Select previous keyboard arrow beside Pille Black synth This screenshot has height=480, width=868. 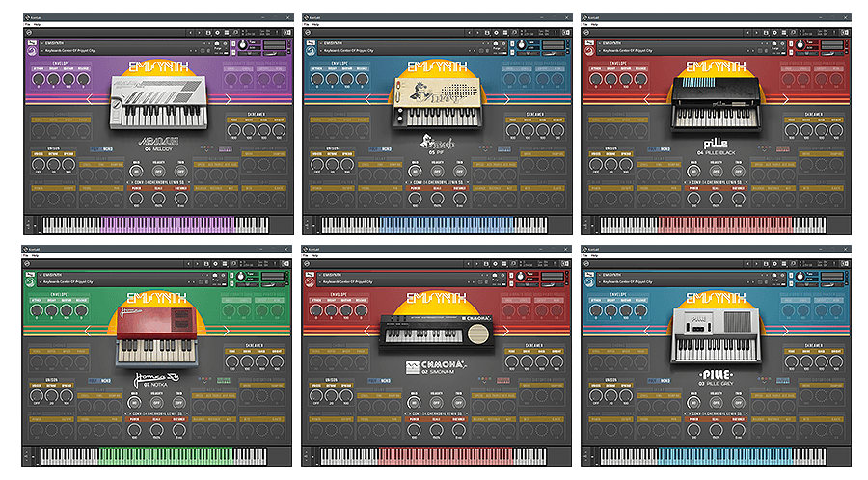647,99
